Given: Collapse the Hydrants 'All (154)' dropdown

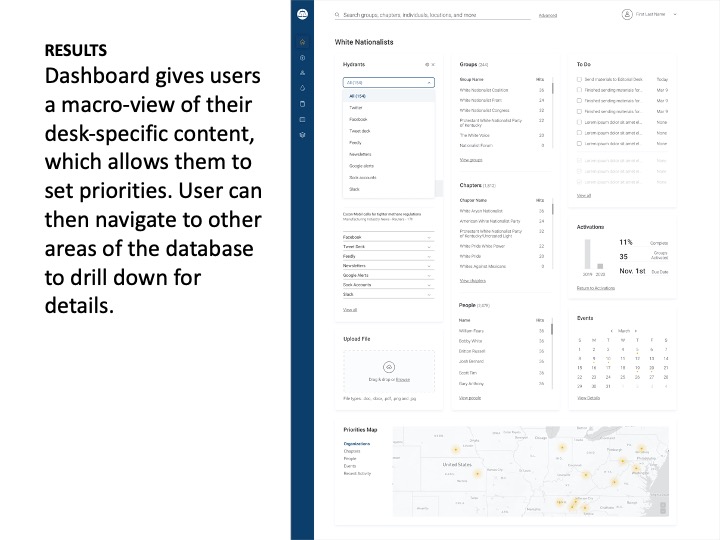Looking at the screenshot, I should coord(388,83).
